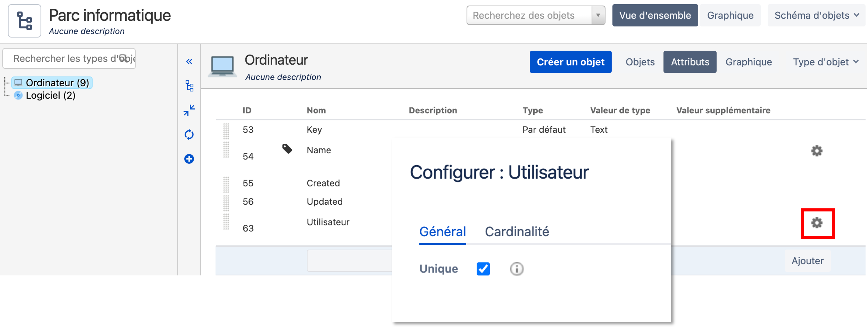Select the Général tab

[442, 232]
